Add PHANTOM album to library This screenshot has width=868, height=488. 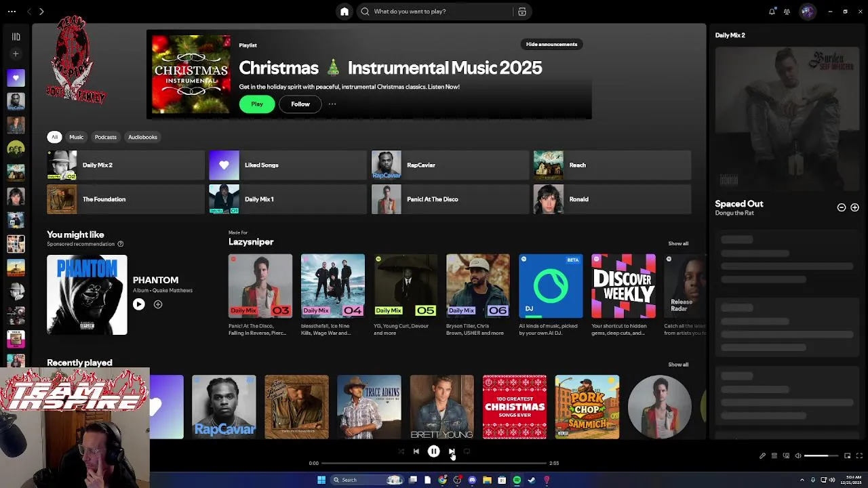158,305
